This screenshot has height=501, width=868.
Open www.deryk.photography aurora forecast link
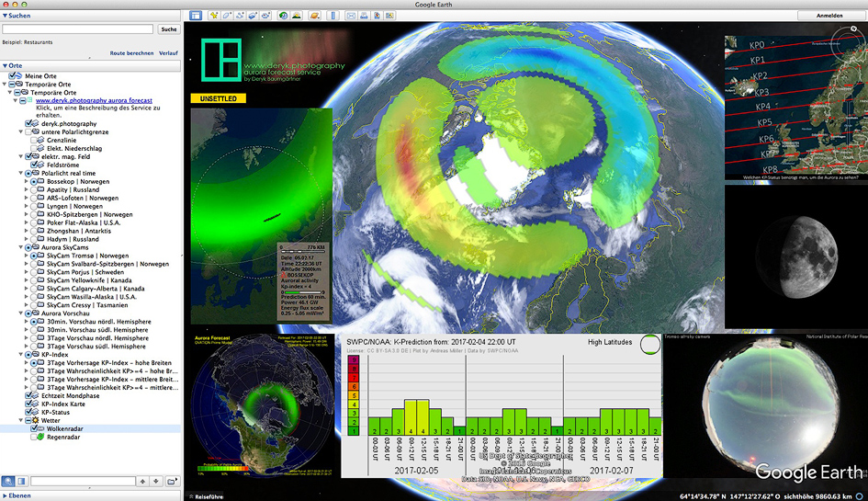coord(94,100)
